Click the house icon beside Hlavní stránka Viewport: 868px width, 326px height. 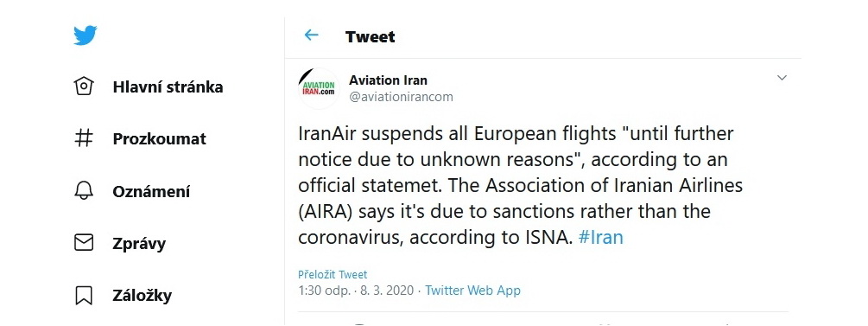[x=84, y=86]
